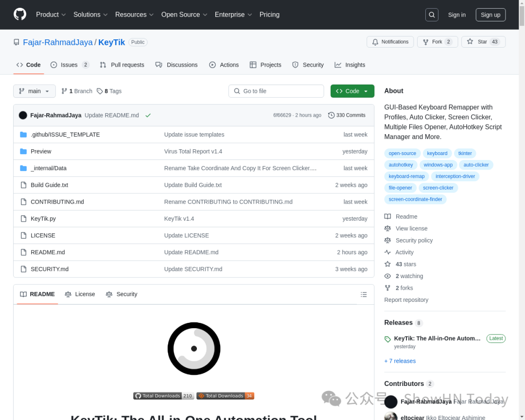Expand the main branch dropdown
This screenshot has width=525, height=420.
[34, 91]
